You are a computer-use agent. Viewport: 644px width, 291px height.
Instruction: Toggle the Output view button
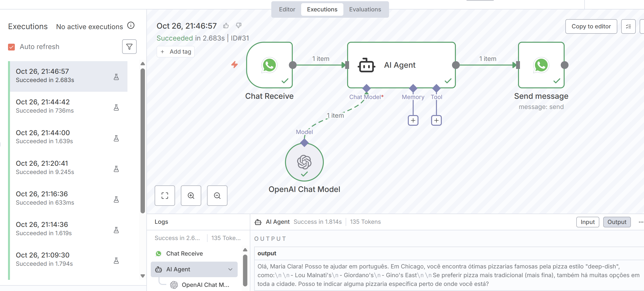pos(617,222)
